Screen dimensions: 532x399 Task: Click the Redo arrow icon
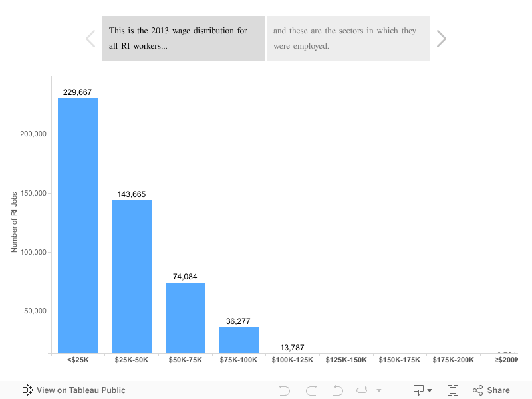point(311,390)
